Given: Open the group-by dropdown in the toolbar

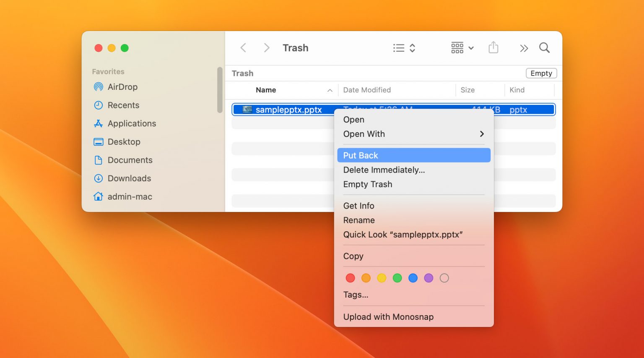Looking at the screenshot, I should coord(462,47).
